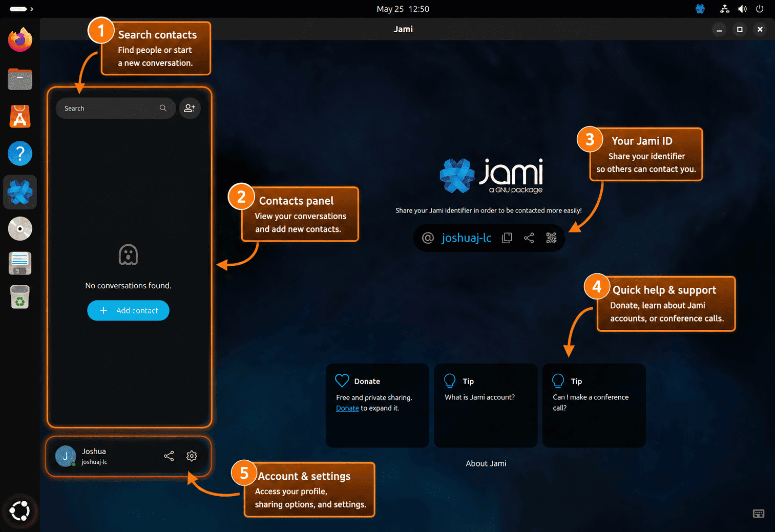
Task: Open the About Jami link
Action: (486, 463)
